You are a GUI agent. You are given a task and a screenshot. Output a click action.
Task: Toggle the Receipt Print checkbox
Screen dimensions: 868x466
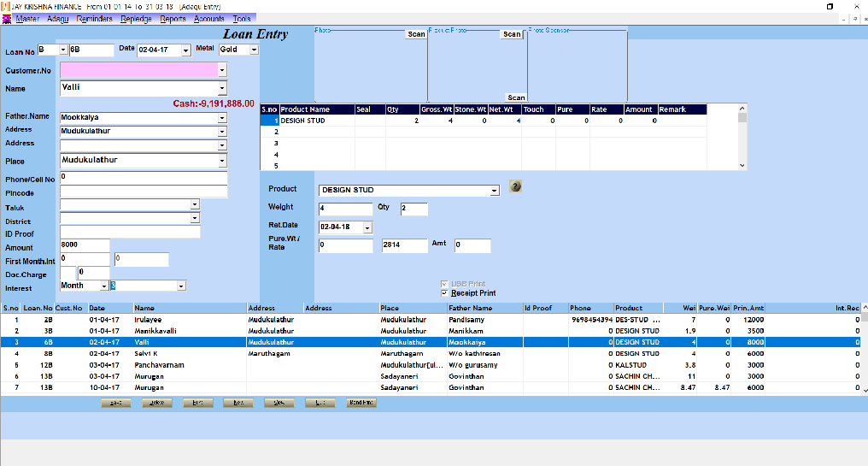pyautogui.click(x=444, y=293)
